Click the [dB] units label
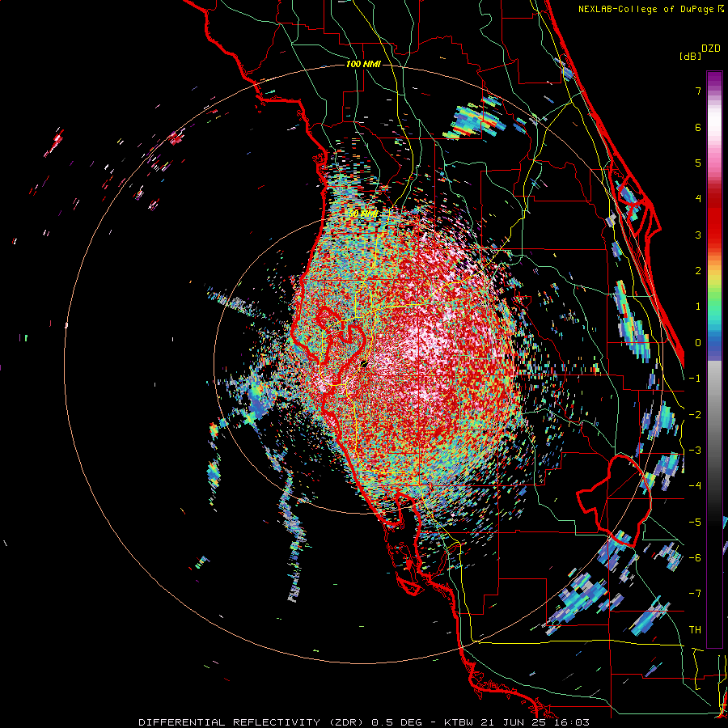 [x=691, y=57]
